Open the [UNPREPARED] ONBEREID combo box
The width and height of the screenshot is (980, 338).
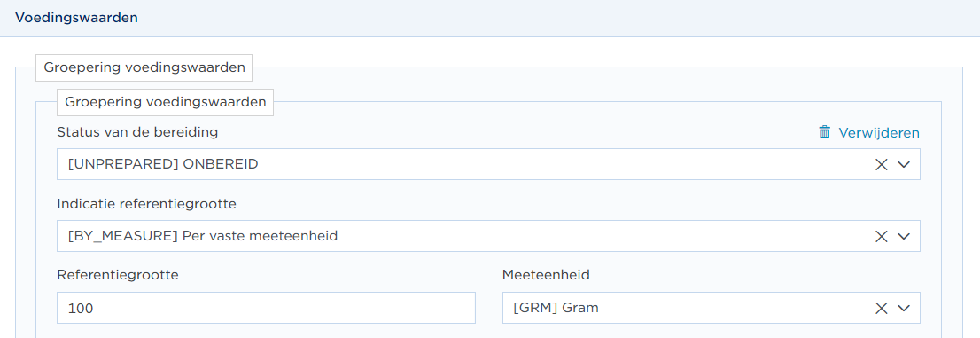coord(488,164)
